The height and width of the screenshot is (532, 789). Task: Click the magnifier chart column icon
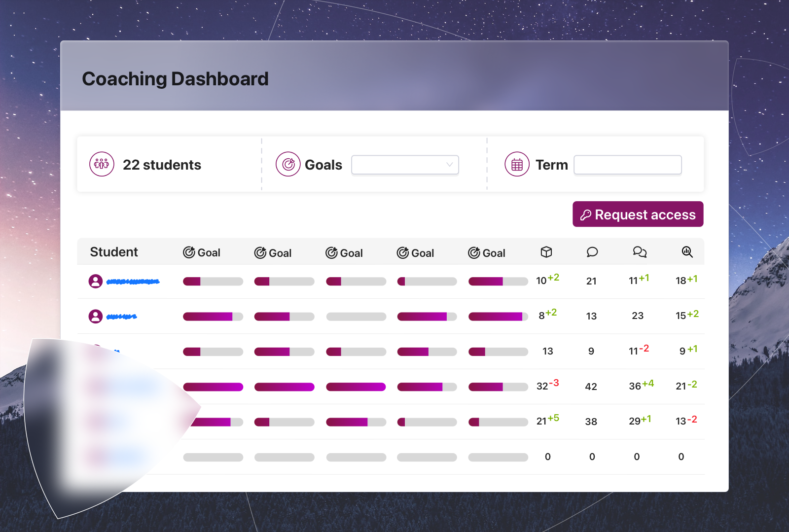click(687, 252)
